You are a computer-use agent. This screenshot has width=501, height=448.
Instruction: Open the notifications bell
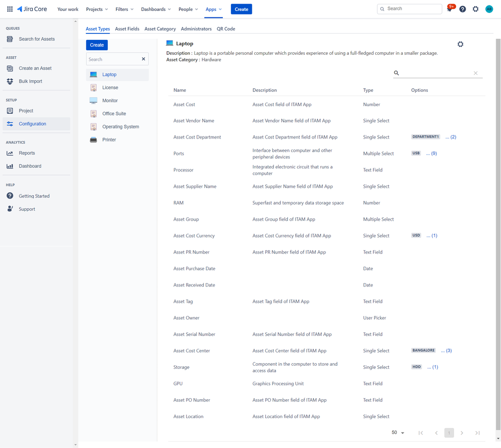(450, 9)
